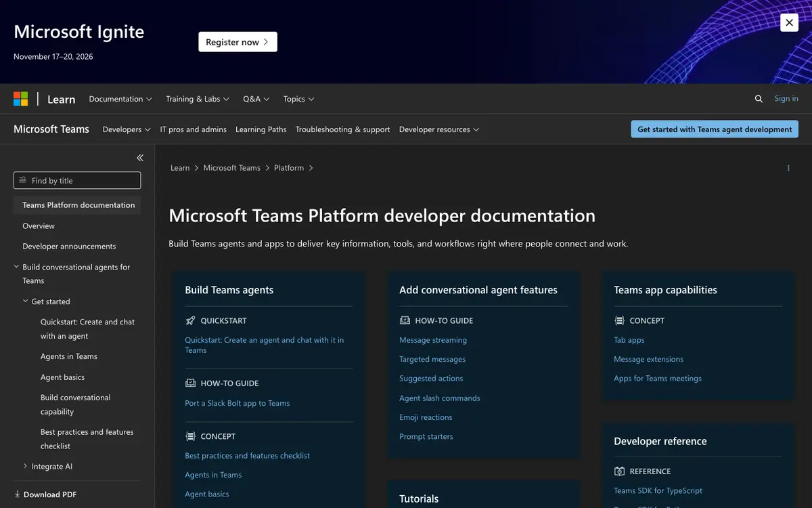Expand the Developers menu
The width and height of the screenshot is (812, 508).
(x=127, y=129)
